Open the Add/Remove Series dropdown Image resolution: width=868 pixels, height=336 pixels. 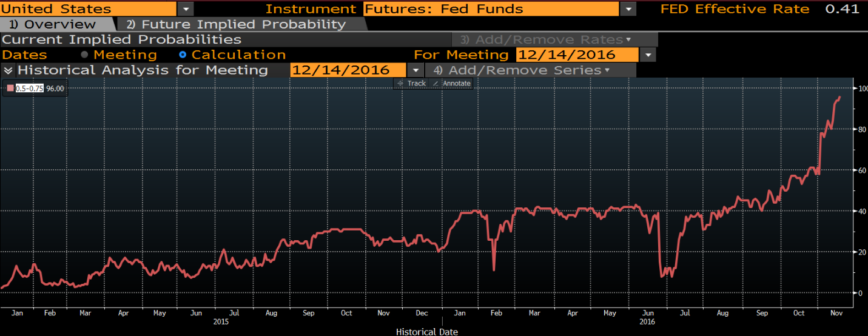[x=530, y=70]
